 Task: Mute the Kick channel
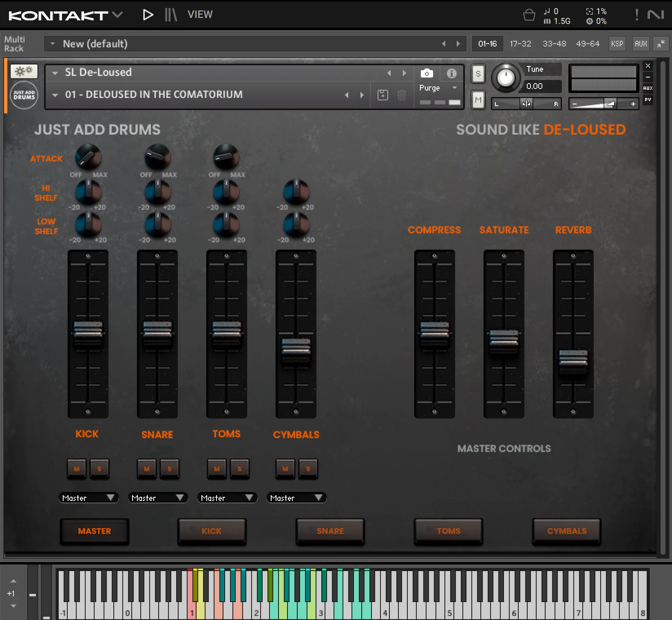click(x=76, y=469)
